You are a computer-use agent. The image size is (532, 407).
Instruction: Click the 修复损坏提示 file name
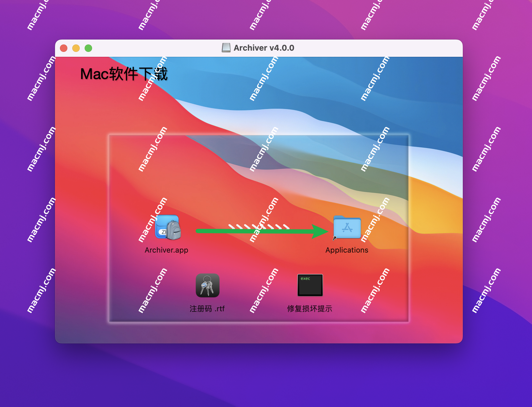click(310, 308)
